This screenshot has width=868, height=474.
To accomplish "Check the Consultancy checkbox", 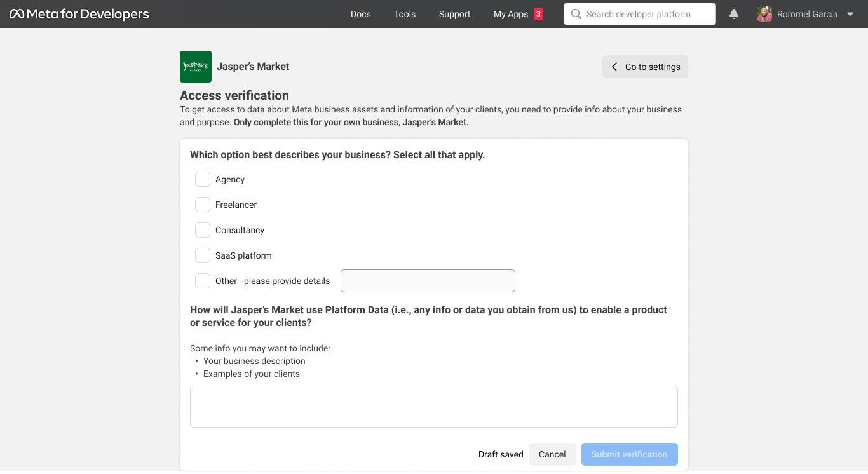I will (x=203, y=230).
